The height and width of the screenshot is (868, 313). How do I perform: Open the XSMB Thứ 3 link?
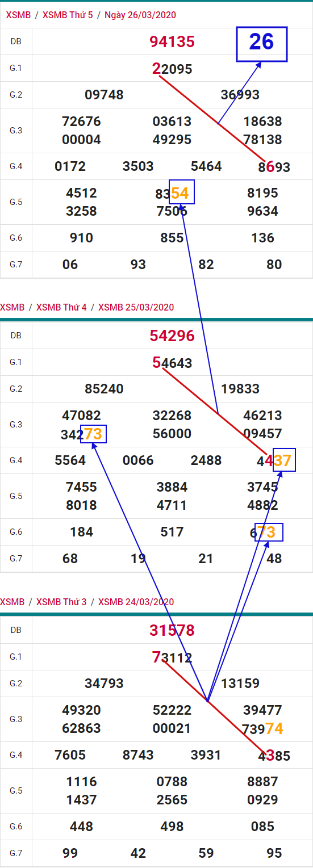[x=61, y=602]
